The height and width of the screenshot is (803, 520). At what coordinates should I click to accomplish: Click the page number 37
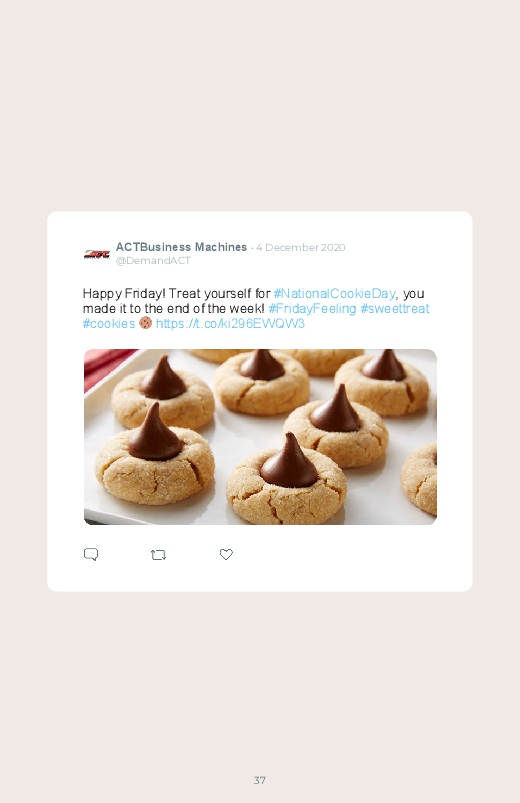click(x=260, y=780)
